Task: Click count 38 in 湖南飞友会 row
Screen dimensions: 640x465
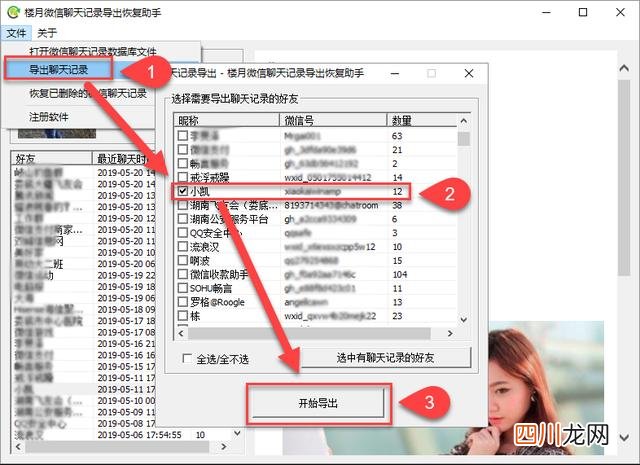Action: pos(397,205)
